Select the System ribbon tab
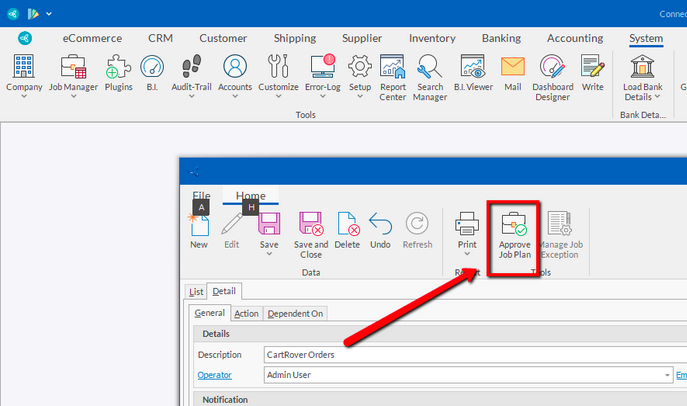Screen dimensions: 687x406 tap(646, 39)
